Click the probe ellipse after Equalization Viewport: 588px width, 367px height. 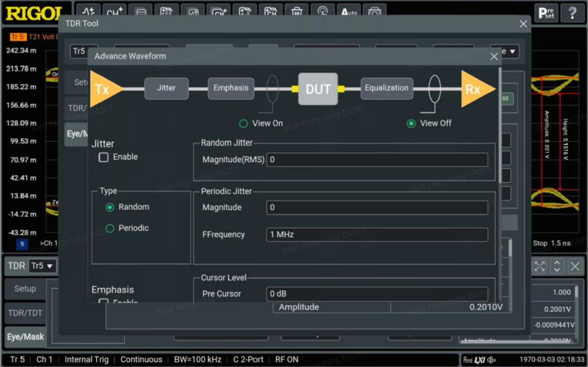coord(434,89)
